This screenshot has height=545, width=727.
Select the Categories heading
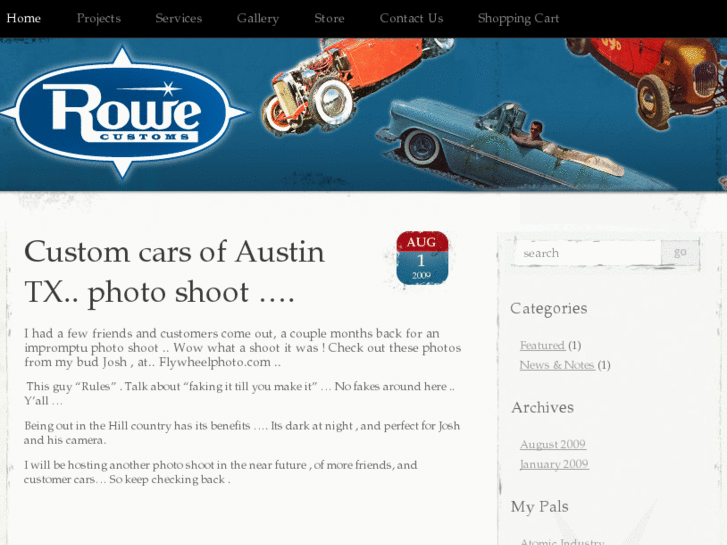549,308
